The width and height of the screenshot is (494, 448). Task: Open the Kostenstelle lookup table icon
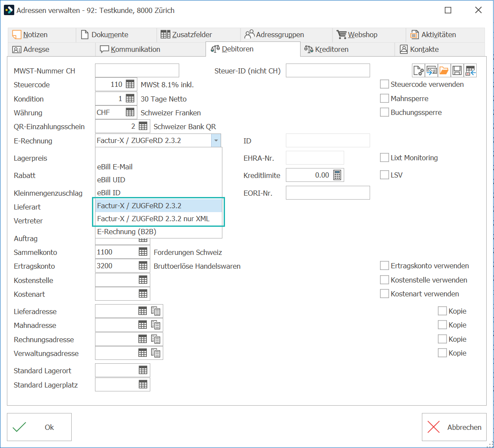(x=143, y=280)
